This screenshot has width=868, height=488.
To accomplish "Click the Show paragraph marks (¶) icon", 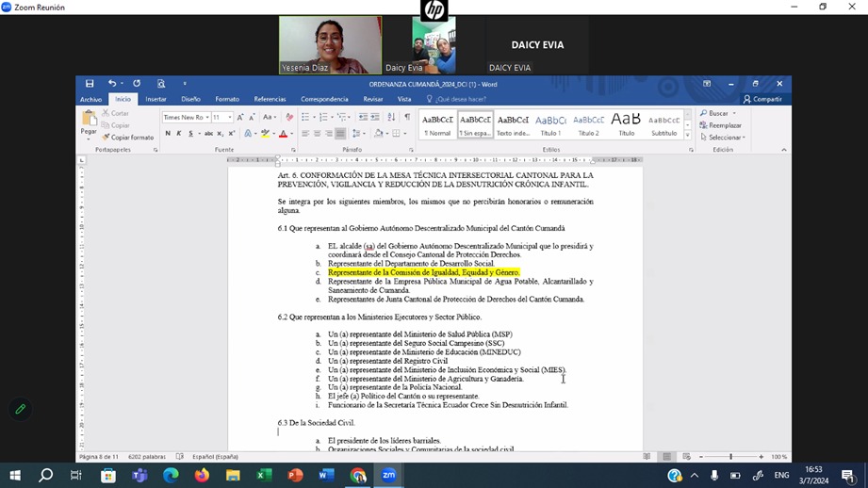I will 407,118.
